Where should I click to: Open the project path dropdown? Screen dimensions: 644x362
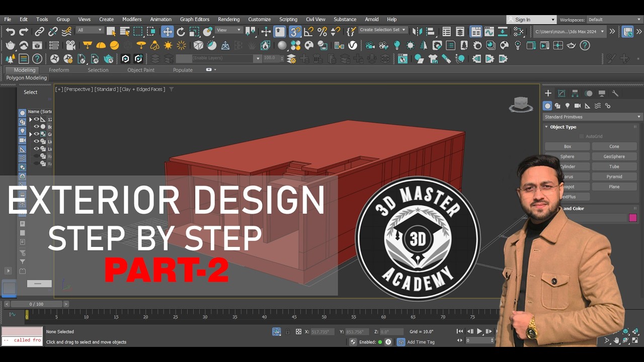pos(569,32)
